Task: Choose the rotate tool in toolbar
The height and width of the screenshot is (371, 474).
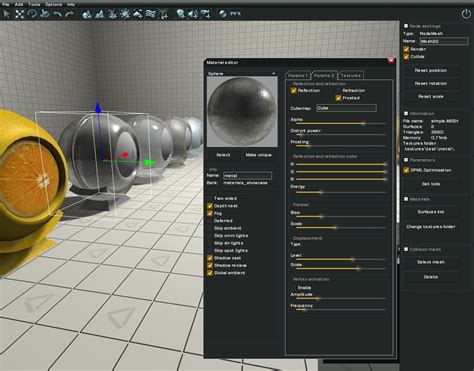Action: point(32,14)
